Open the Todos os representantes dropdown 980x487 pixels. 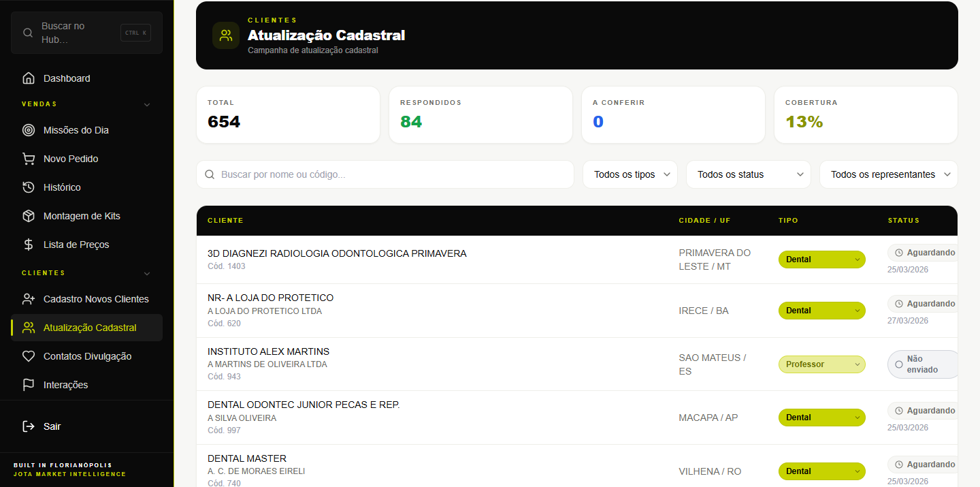[x=889, y=174]
